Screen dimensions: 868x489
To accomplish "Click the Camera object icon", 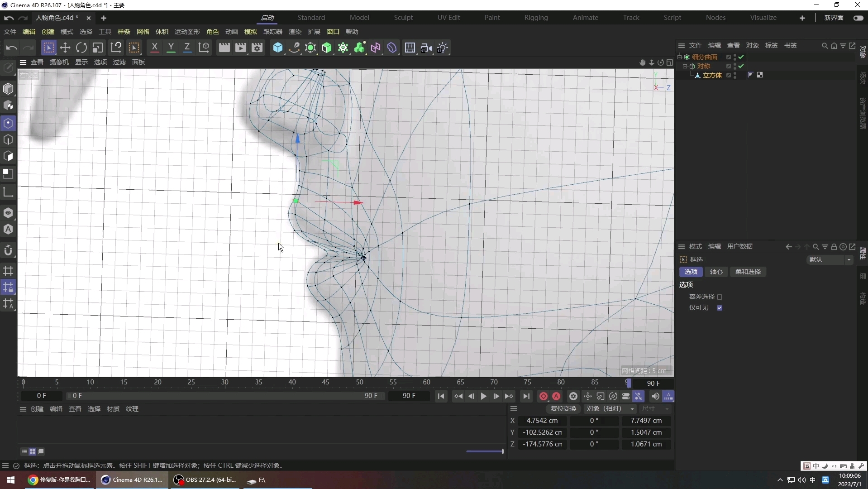I will [426, 48].
